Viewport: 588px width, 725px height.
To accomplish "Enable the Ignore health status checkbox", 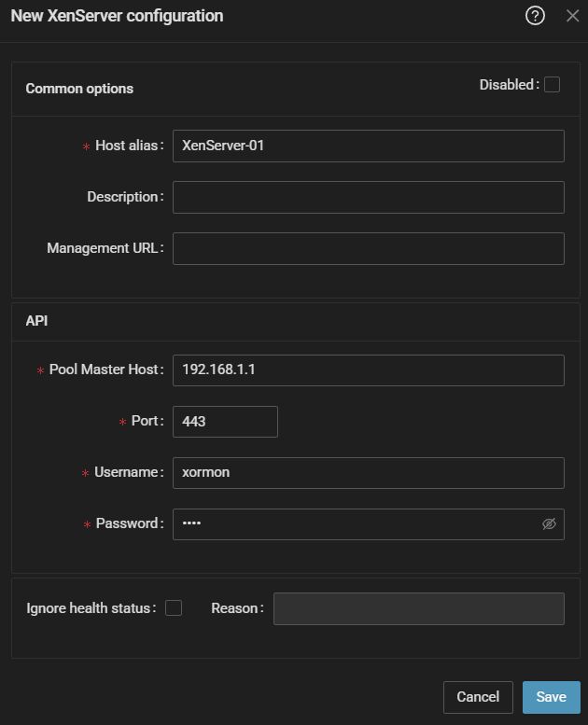I will coord(174,608).
